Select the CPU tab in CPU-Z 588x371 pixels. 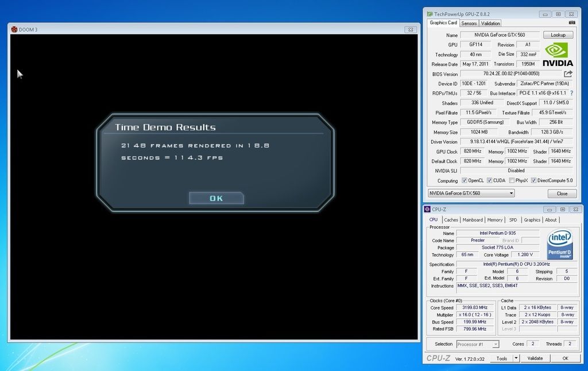click(x=434, y=220)
